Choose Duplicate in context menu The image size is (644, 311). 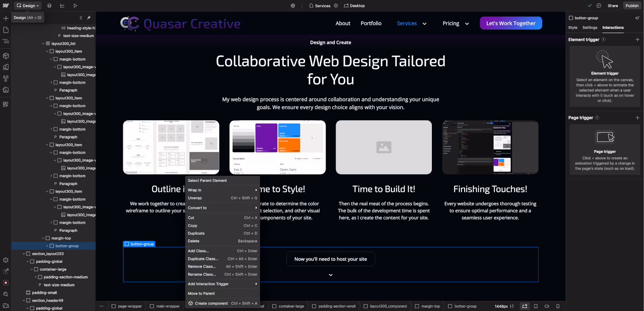tap(222, 233)
